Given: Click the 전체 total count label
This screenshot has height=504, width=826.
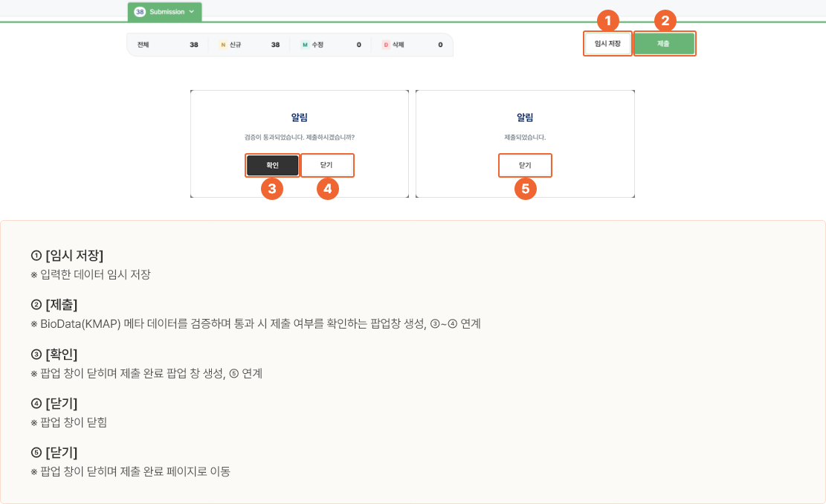Looking at the screenshot, I should click(143, 45).
